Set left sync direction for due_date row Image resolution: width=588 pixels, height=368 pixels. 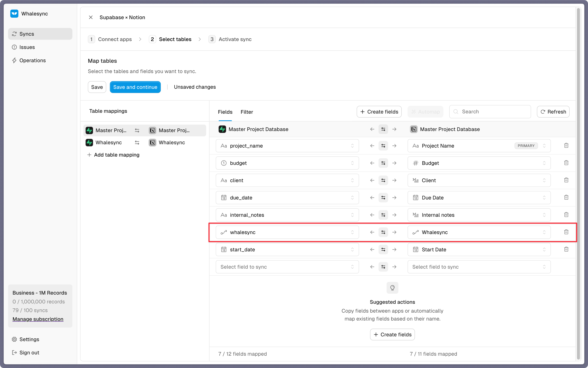(372, 198)
